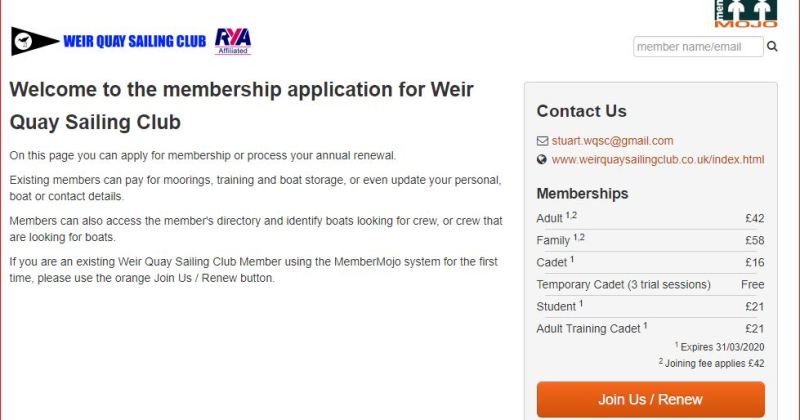Click the Weir Quay Sailing Club burgee logo
This screenshot has height=420, width=800.
pyautogui.click(x=34, y=41)
